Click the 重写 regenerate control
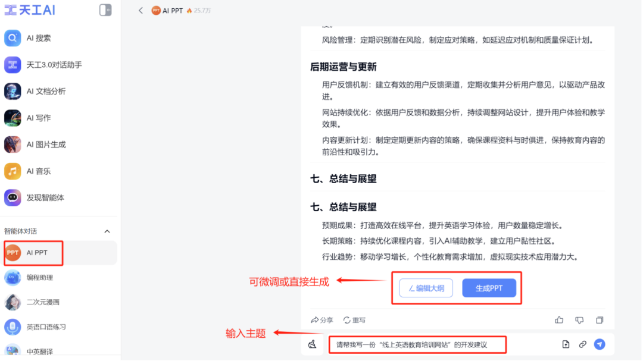 point(355,320)
